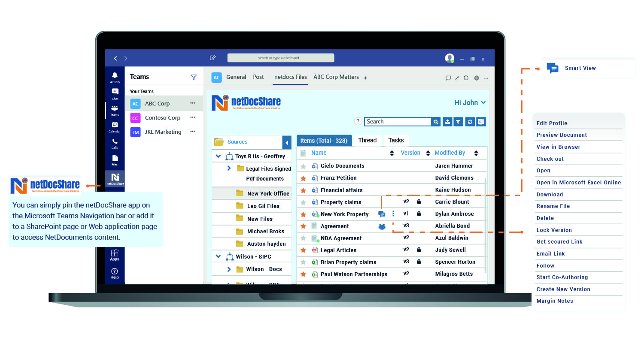The image size is (644, 343).
Task: Click the globe icon in channel header
Action: pos(476,78)
